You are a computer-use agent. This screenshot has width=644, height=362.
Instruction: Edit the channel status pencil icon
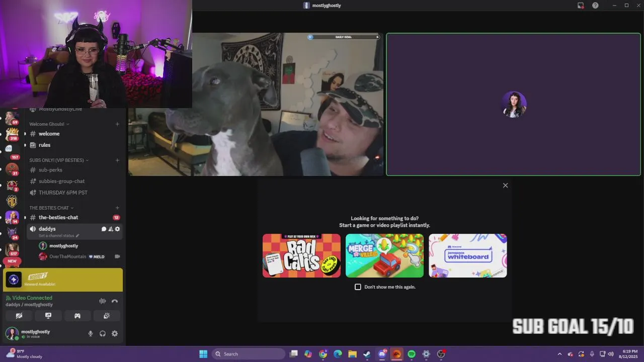[x=77, y=236]
